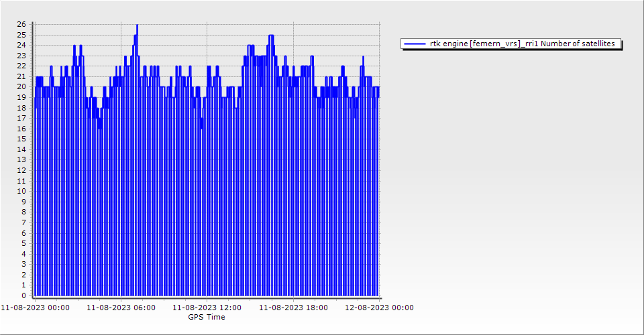
Task: Select the 11-08-2023 18:00 time label
Action: point(293,308)
